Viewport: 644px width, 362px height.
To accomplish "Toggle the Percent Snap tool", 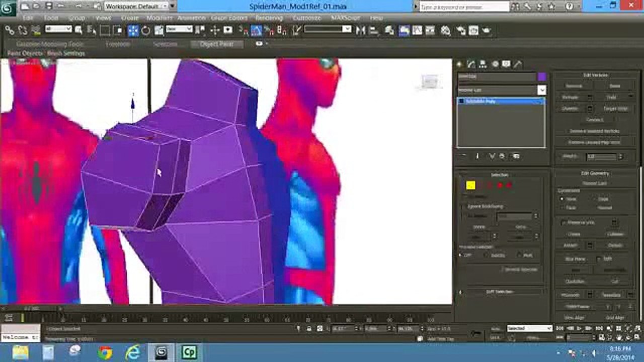I will tap(269, 30).
